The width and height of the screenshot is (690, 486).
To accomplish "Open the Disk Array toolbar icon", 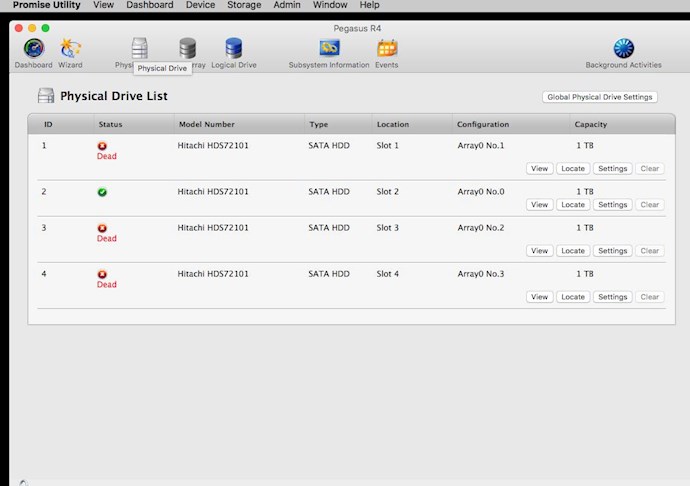I will (x=187, y=48).
